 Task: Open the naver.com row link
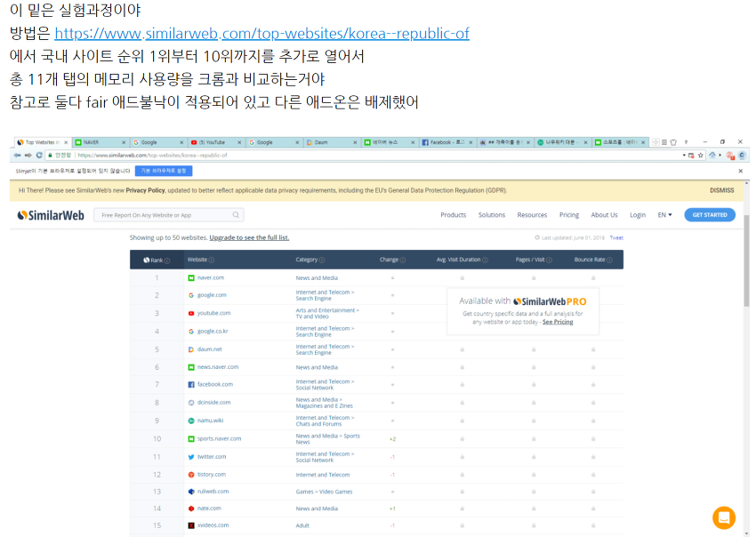coord(211,278)
